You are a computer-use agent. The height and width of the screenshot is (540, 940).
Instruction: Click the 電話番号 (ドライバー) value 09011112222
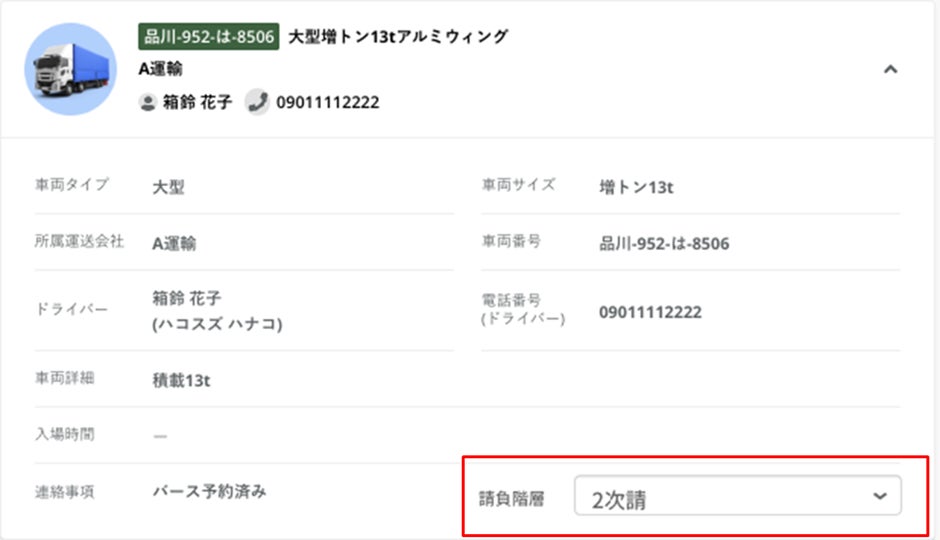650,312
